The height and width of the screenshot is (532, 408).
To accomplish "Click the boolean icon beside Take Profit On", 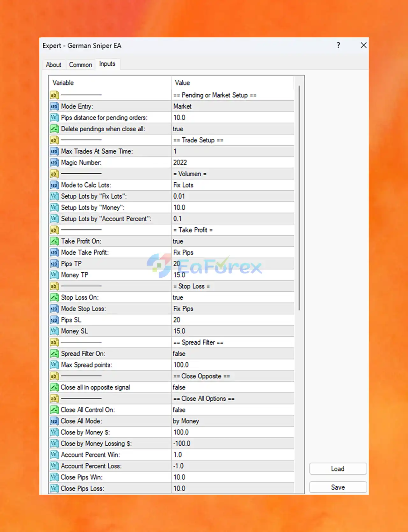I will pos(54,241).
